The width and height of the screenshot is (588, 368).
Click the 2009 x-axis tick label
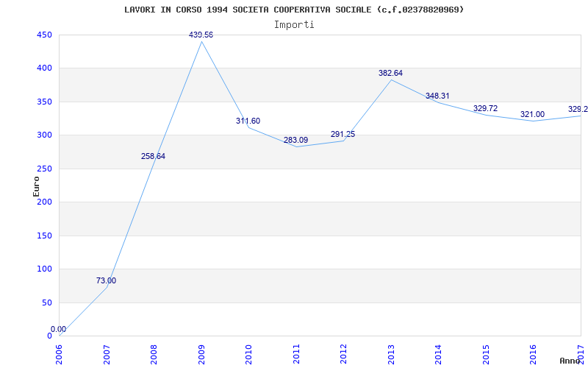201,355
